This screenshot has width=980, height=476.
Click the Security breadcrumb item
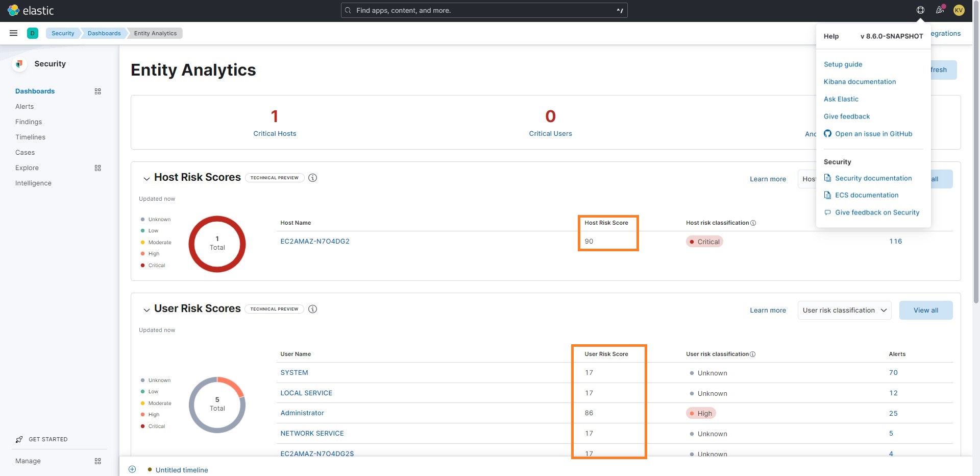pyautogui.click(x=62, y=33)
